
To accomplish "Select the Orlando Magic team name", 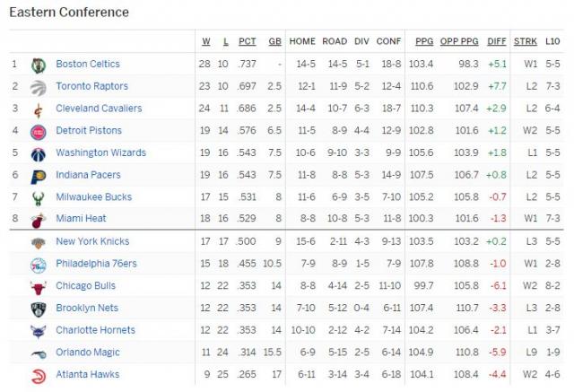I will [87, 353].
